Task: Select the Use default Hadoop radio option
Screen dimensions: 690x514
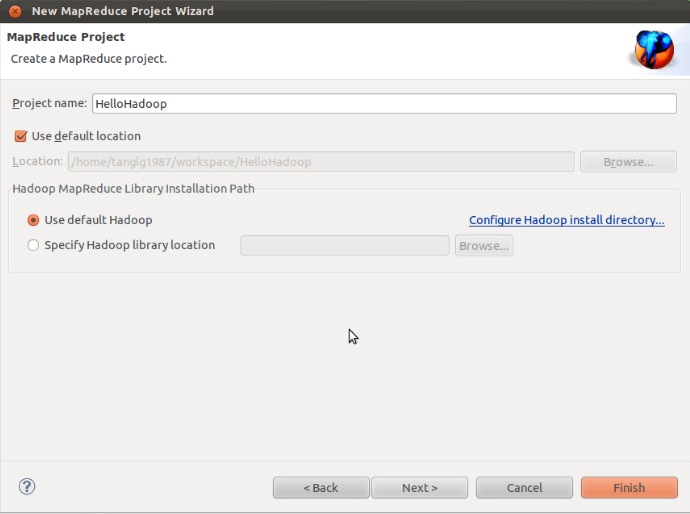Action: (x=33, y=220)
